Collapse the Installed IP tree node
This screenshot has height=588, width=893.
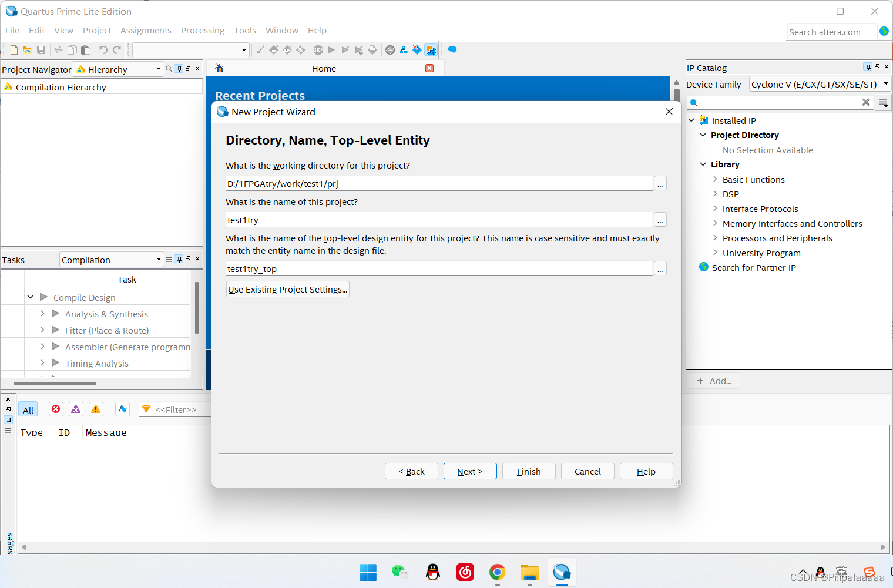click(x=691, y=120)
